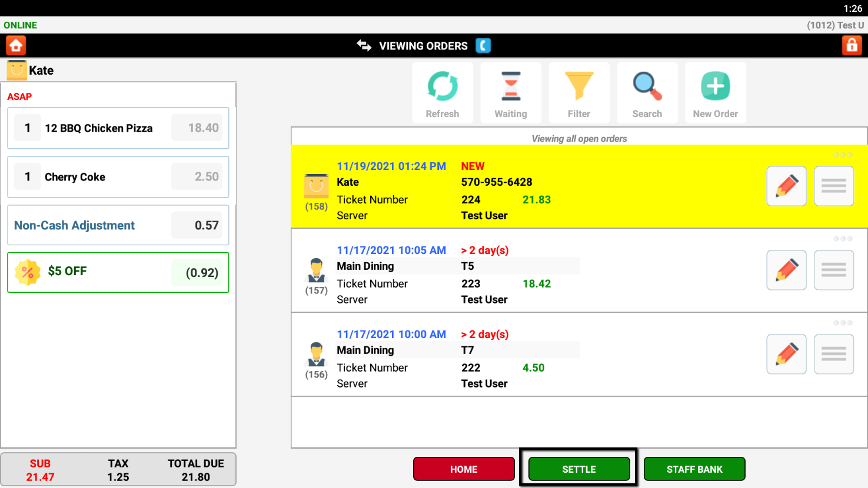Open the Filter options

coord(579,93)
